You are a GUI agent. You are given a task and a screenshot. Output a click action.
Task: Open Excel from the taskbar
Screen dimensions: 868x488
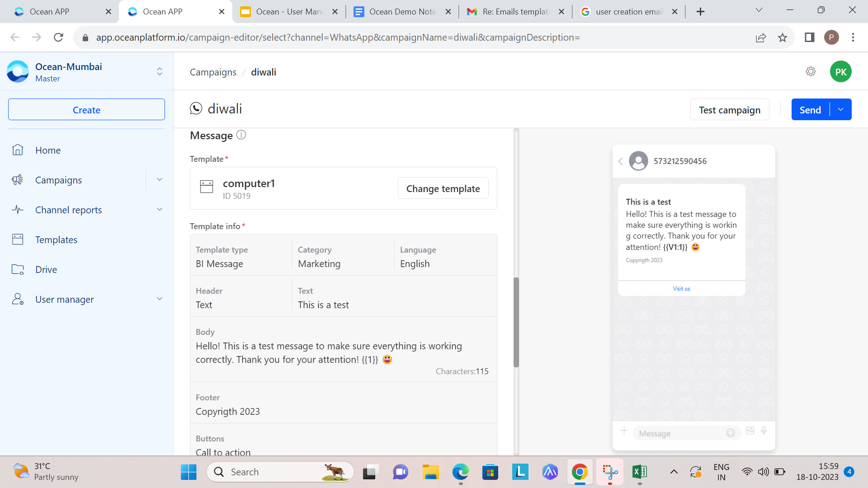(x=640, y=472)
